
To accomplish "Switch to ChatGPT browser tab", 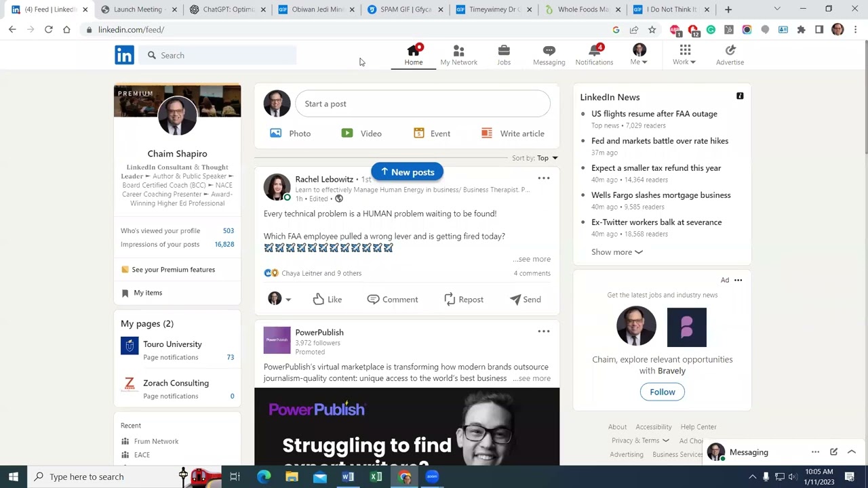I will tap(228, 9).
